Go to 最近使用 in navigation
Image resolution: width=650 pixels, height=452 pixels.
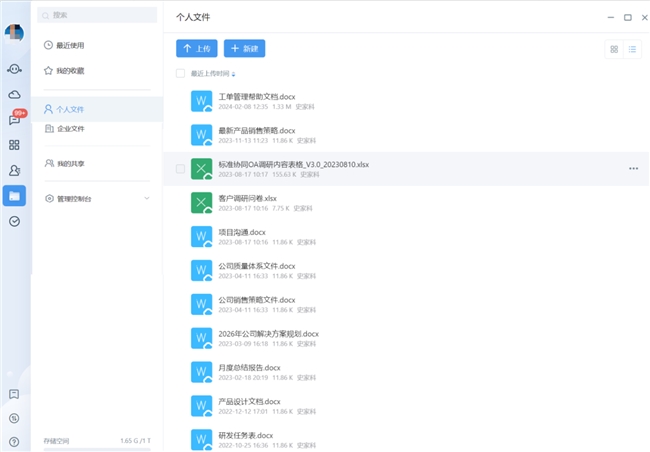pos(70,45)
